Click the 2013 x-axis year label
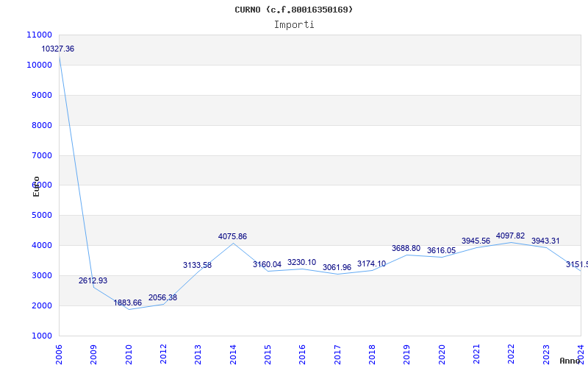 198,355
